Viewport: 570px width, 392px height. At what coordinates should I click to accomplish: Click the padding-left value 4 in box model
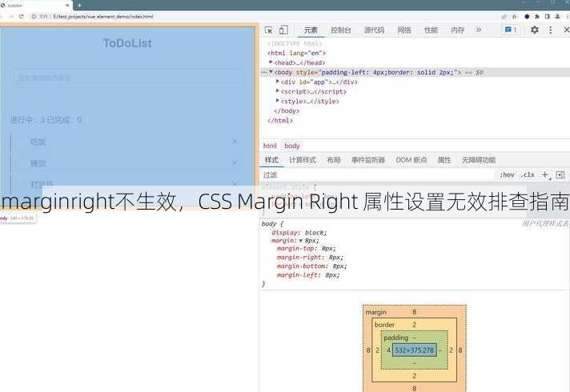point(388,350)
